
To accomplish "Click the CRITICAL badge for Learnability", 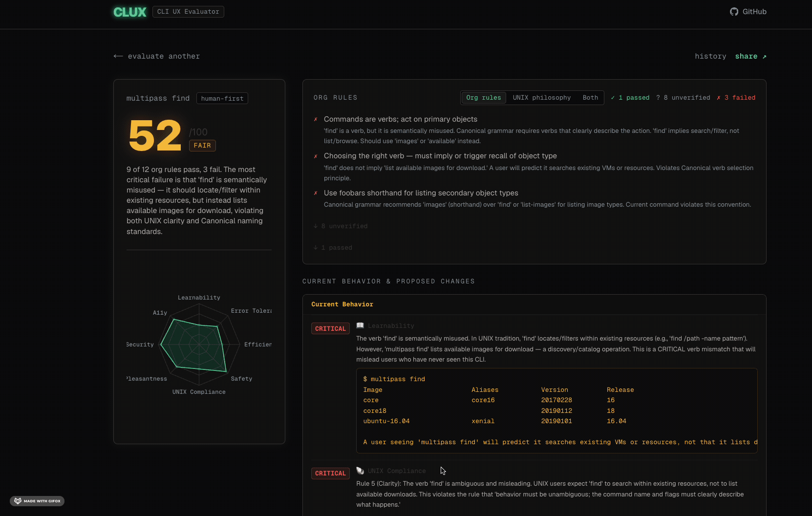I will pos(330,328).
